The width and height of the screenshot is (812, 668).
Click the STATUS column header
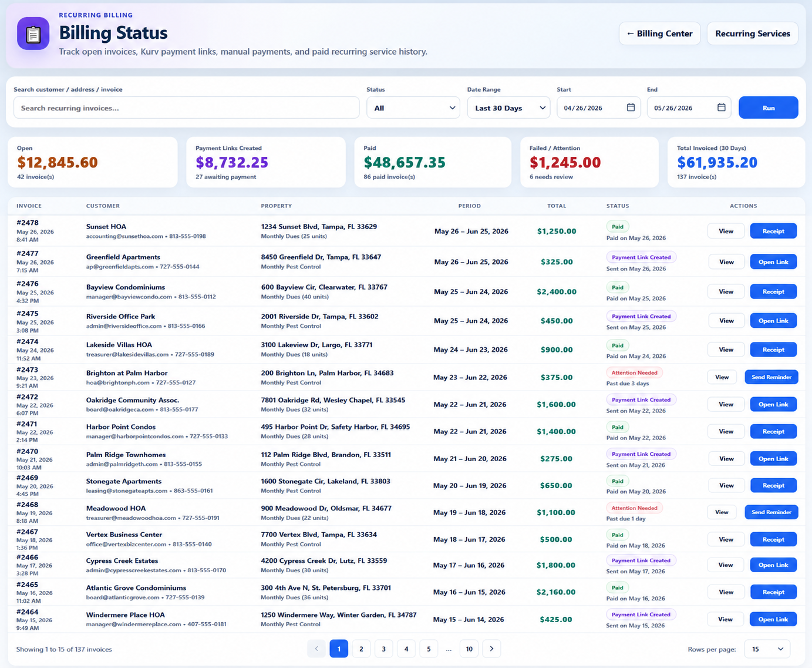tap(618, 206)
